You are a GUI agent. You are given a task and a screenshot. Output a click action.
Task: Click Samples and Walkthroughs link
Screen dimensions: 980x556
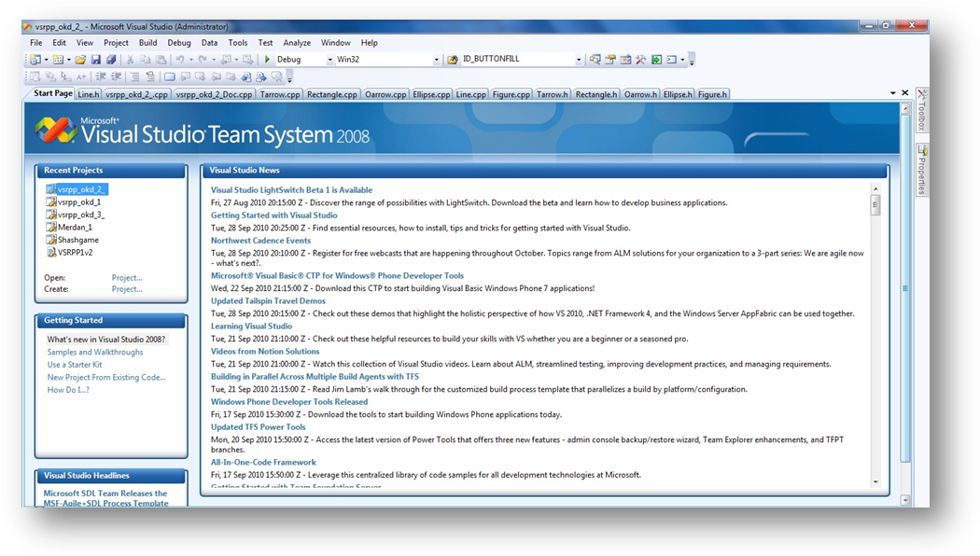[95, 352]
